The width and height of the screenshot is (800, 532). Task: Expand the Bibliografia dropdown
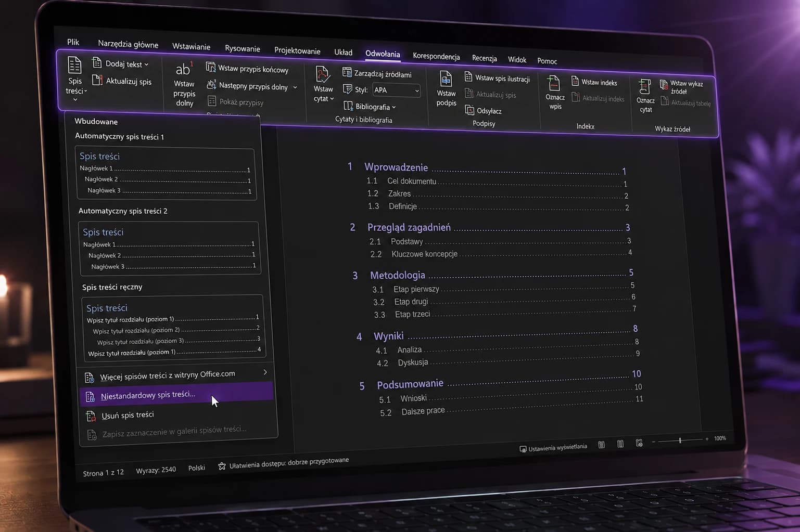point(370,107)
